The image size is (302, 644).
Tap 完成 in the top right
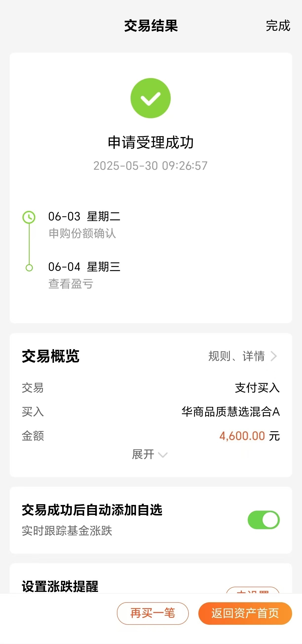(x=278, y=25)
